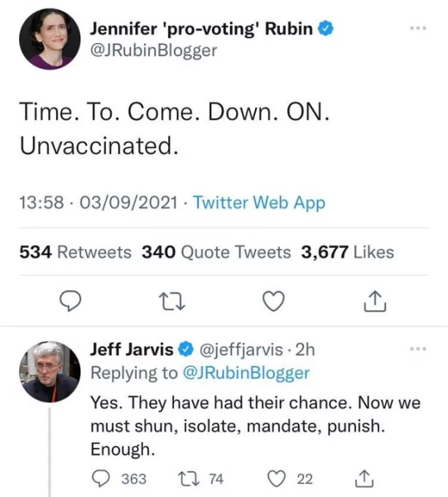This screenshot has width=448, height=497.
Task: Open the @JRubinBlogger mention in reply
Action: tap(246, 373)
